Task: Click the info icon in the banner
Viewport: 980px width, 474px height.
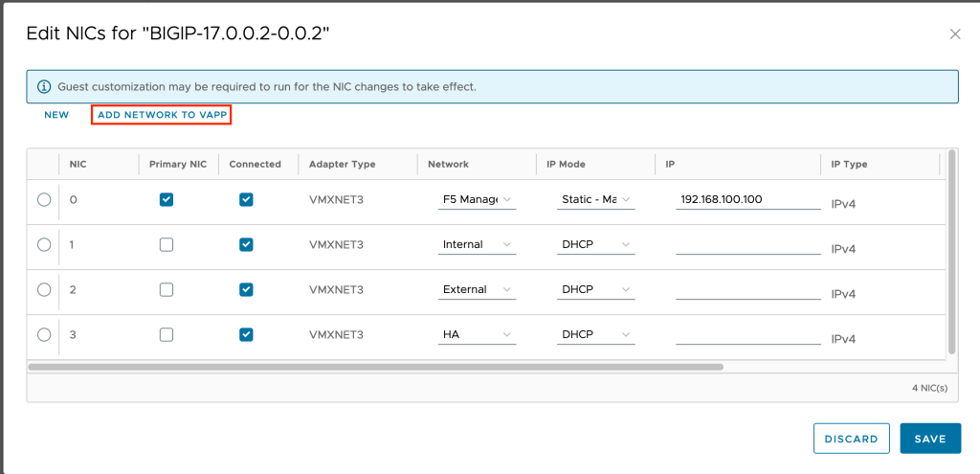Action: [43, 86]
